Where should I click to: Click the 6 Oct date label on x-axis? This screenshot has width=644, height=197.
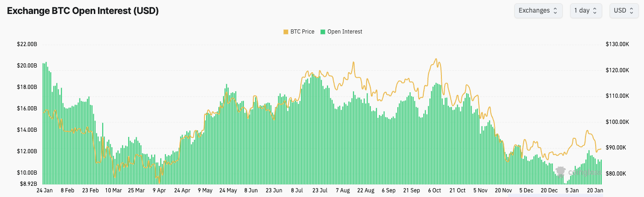pyautogui.click(x=434, y=190)
